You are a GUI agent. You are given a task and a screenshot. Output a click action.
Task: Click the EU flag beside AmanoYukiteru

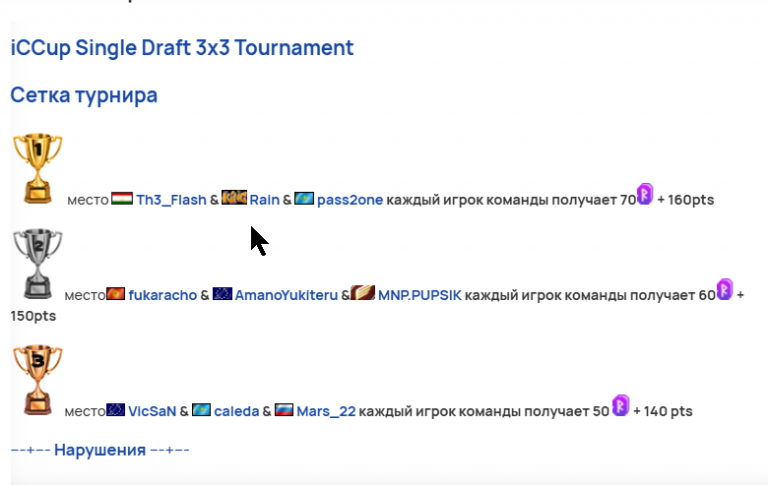click(222, 293)
